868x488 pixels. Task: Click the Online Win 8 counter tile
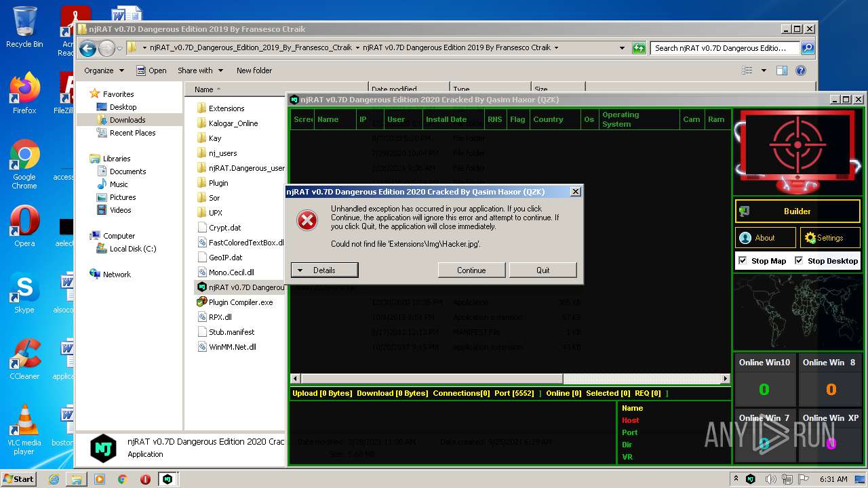click(830, 380)
